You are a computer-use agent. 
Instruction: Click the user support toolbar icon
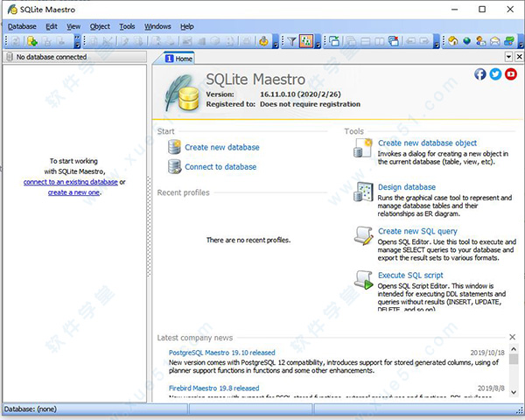click(480, 41)
